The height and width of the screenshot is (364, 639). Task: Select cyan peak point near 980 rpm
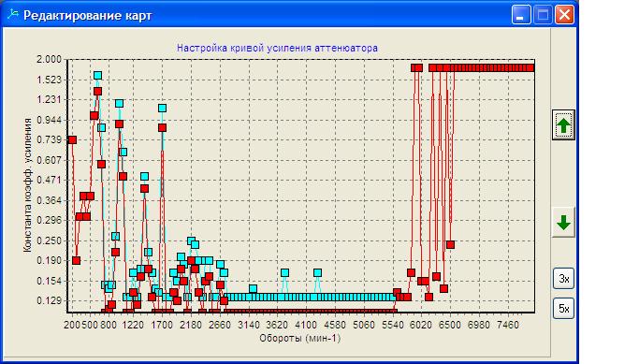(x=119, y=104)
